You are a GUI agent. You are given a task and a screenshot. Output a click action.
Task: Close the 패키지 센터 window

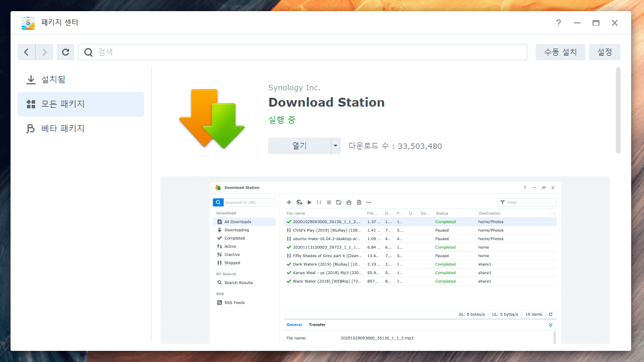[614, 23]
